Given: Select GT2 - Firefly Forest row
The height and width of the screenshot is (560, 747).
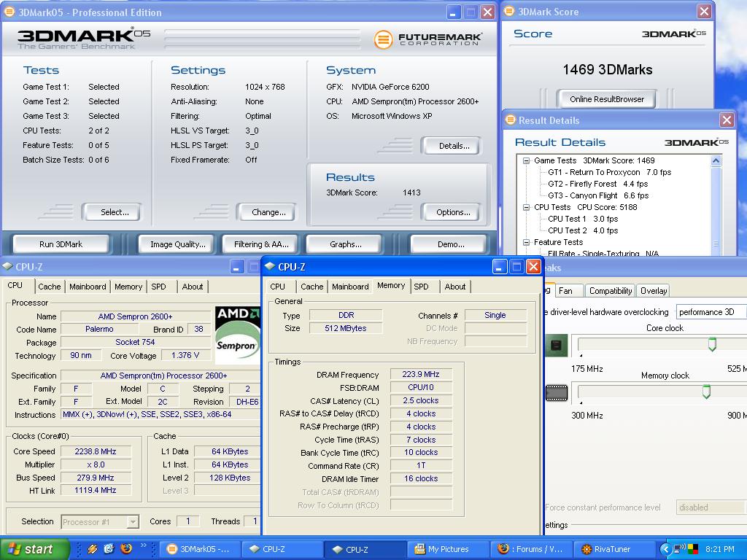Looking at the screenshot, I should 597,184.
